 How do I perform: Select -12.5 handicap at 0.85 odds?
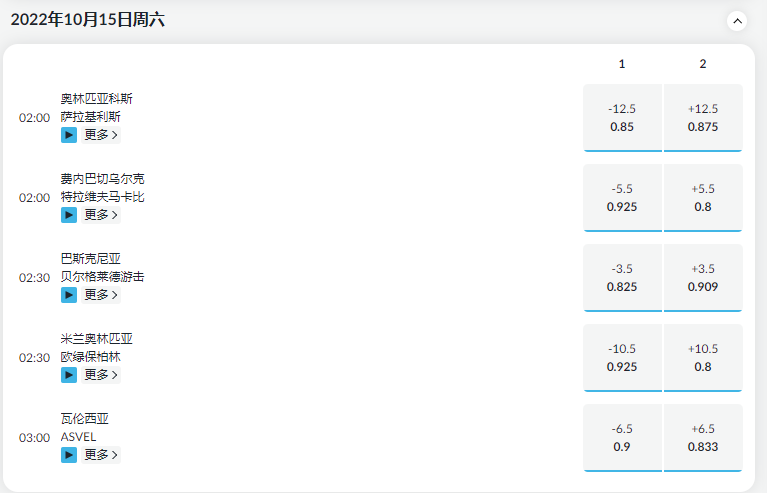622,118
